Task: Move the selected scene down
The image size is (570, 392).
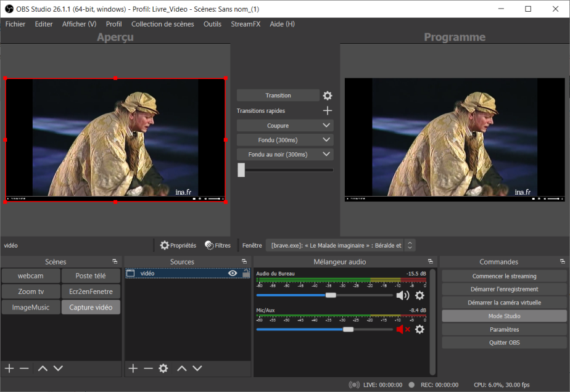Action: click(x=58, y=369)
